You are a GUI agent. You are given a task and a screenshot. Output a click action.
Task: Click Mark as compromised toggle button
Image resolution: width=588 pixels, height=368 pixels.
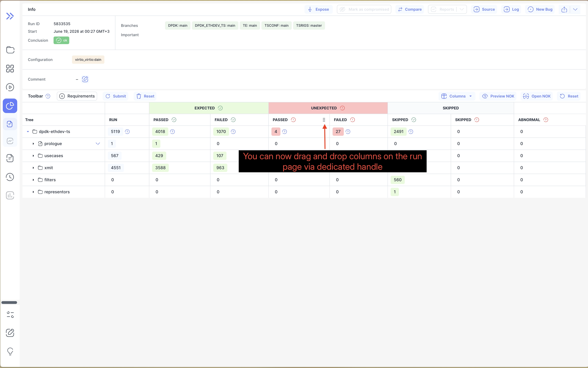tap(364, 9)
